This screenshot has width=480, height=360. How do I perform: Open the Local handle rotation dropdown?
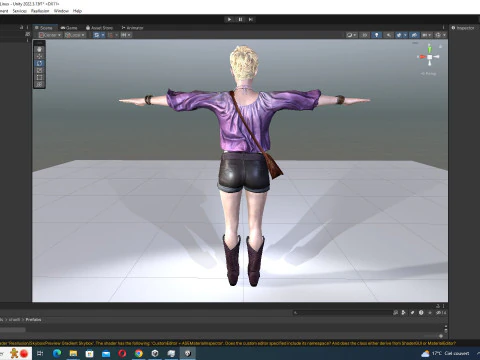(x=75, y=35)
